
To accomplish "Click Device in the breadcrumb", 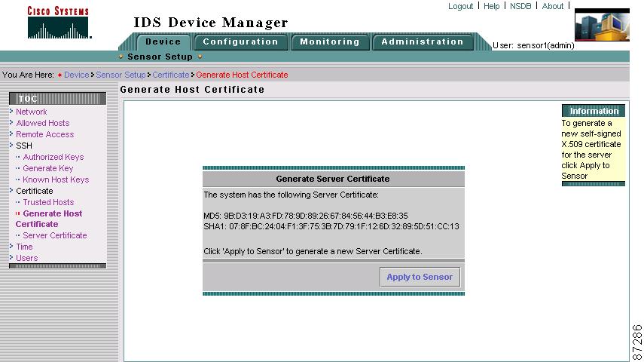I will 76,75.
